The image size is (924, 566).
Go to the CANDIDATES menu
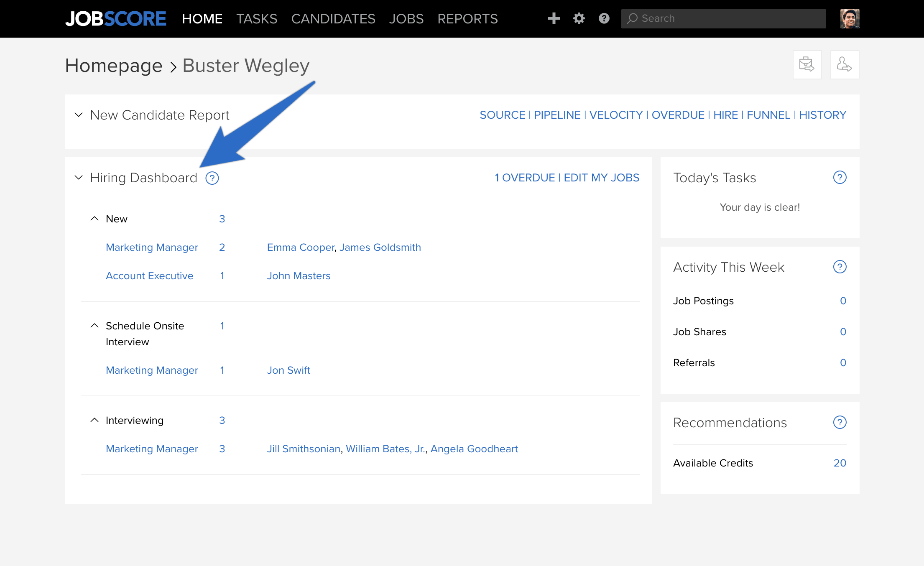tap(333, 19)
